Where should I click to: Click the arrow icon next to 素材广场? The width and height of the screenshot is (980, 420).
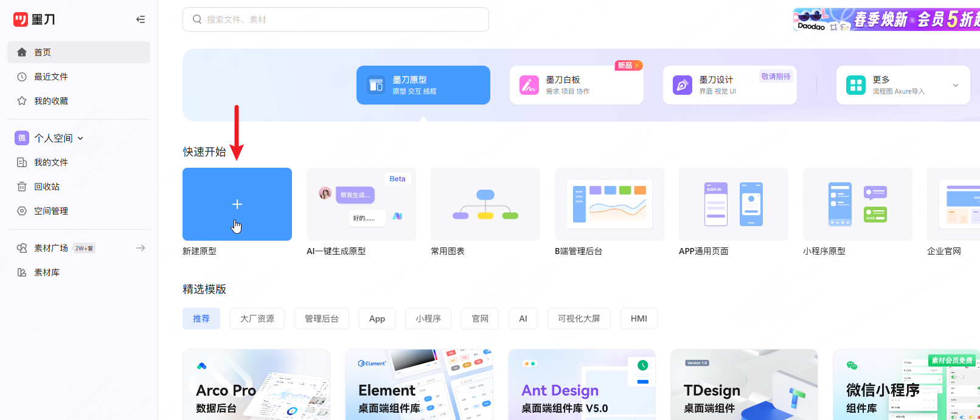click(141, 248)
